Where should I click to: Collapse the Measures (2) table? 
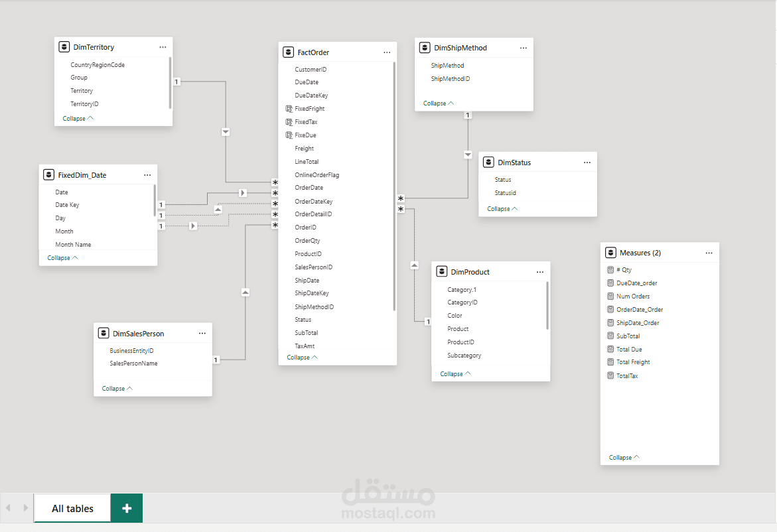point(624,457)
